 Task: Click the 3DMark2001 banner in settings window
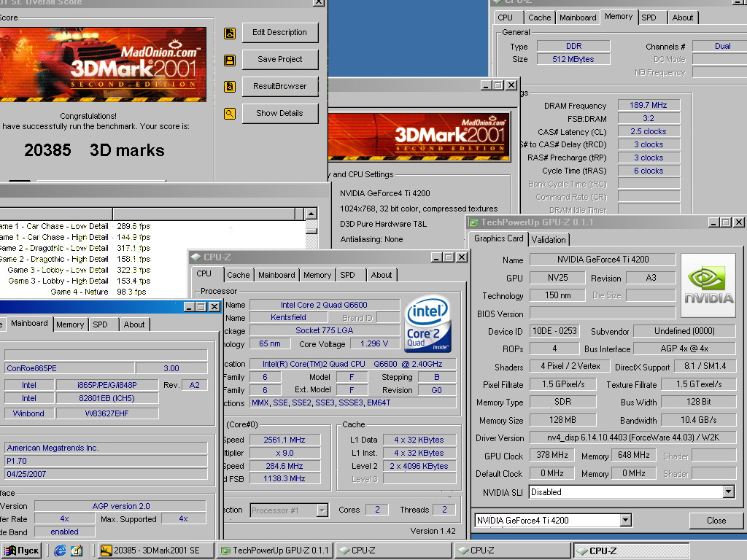419,136
